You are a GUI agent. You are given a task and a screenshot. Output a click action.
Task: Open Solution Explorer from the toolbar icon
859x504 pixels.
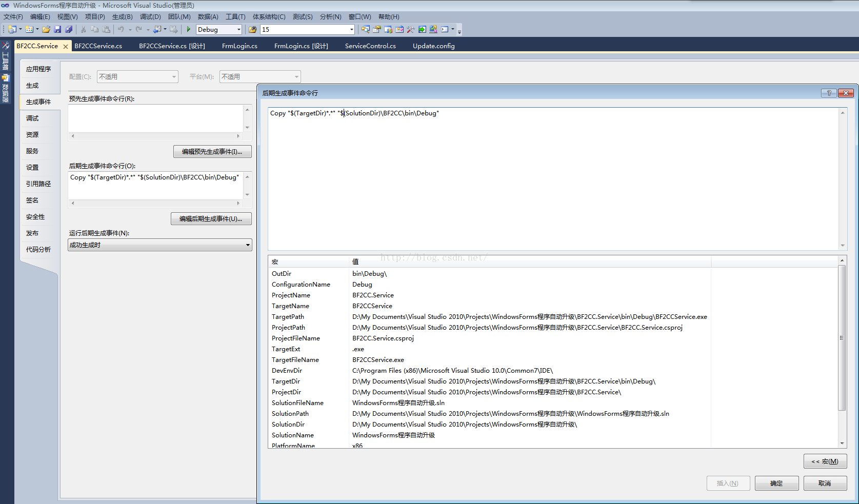[365, 29]
